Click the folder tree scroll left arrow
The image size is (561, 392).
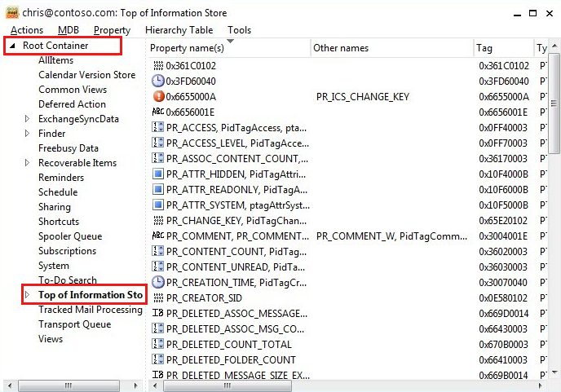(x=10, y=385)
